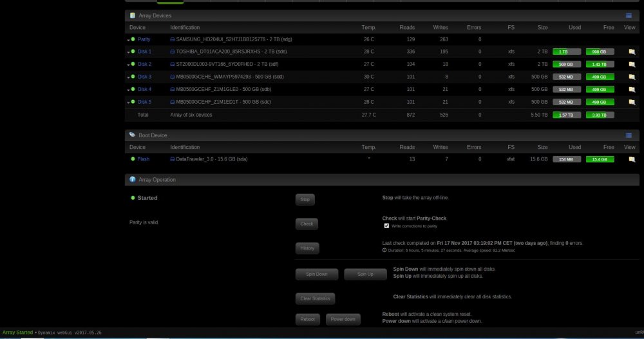Open the Disk 1 settings link

(144, 52)
